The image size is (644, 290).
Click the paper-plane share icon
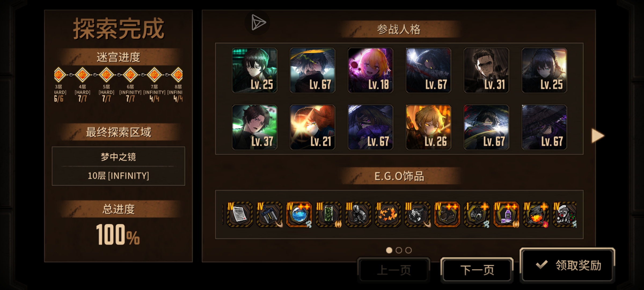(x=258, y=23)
